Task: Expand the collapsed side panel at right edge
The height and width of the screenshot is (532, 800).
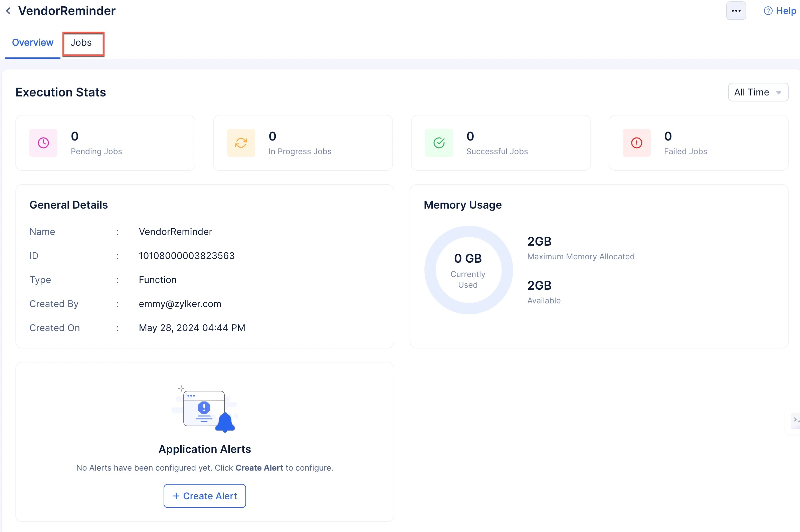Action: [795, 420]
